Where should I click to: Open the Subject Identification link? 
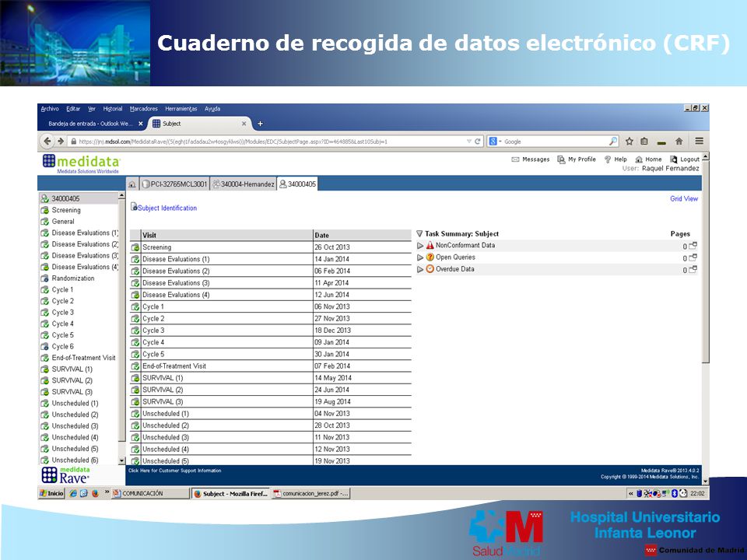(x=167, y=208)
